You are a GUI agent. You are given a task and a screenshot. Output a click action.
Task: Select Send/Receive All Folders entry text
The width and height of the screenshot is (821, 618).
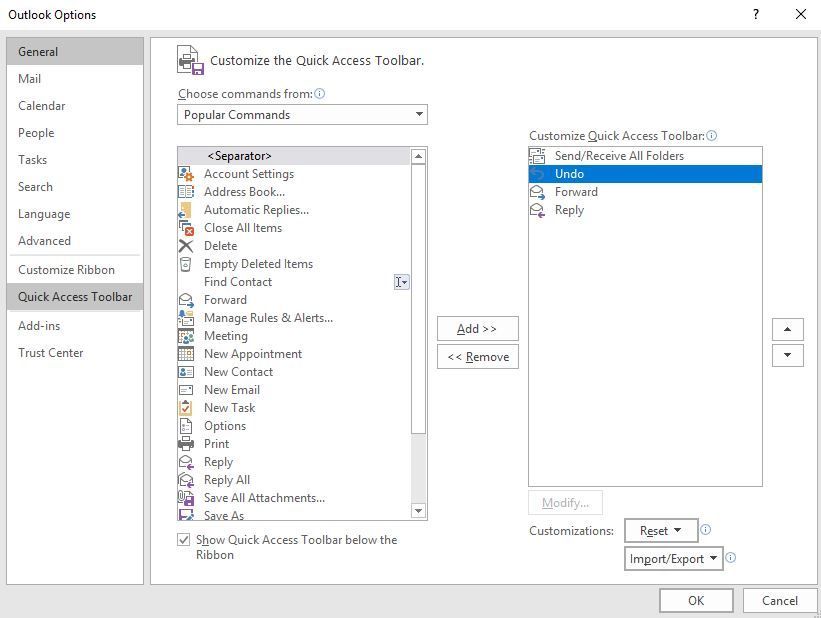[x=619, y=156]
